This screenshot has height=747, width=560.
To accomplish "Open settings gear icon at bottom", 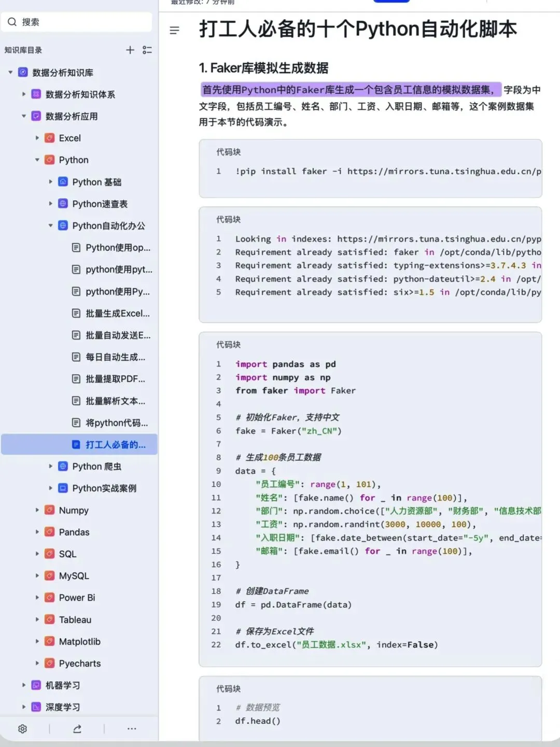I will click(22, 729).
